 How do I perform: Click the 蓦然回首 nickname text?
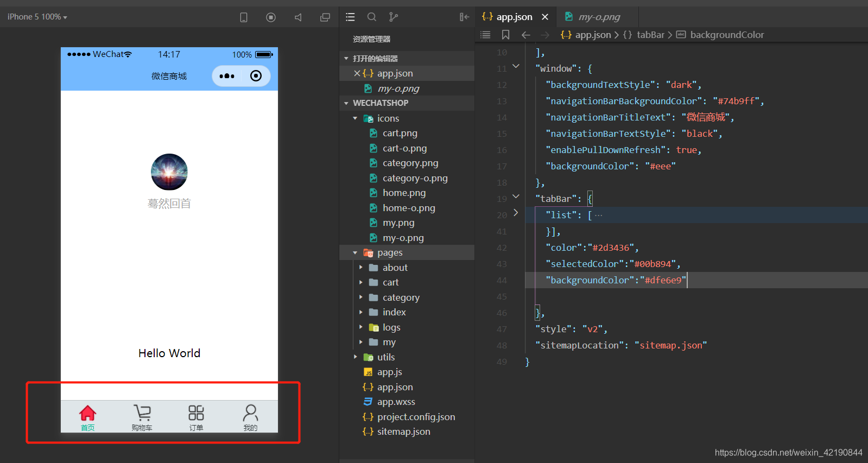click(169, 204)
